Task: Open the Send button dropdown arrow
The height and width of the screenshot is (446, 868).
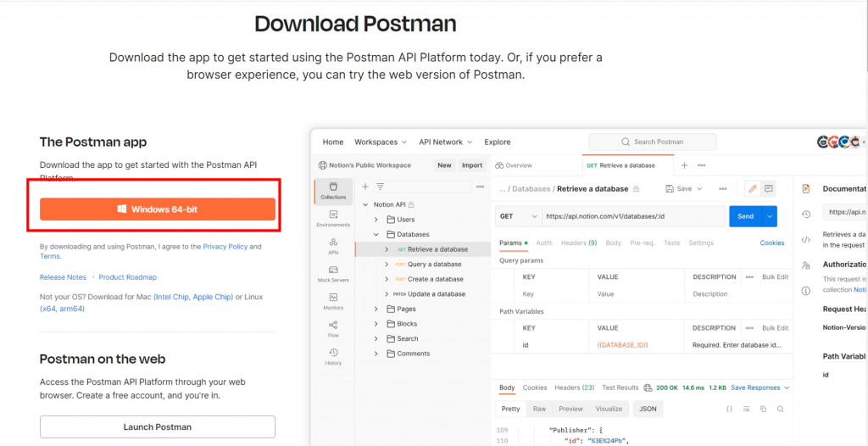Action: 770,216
